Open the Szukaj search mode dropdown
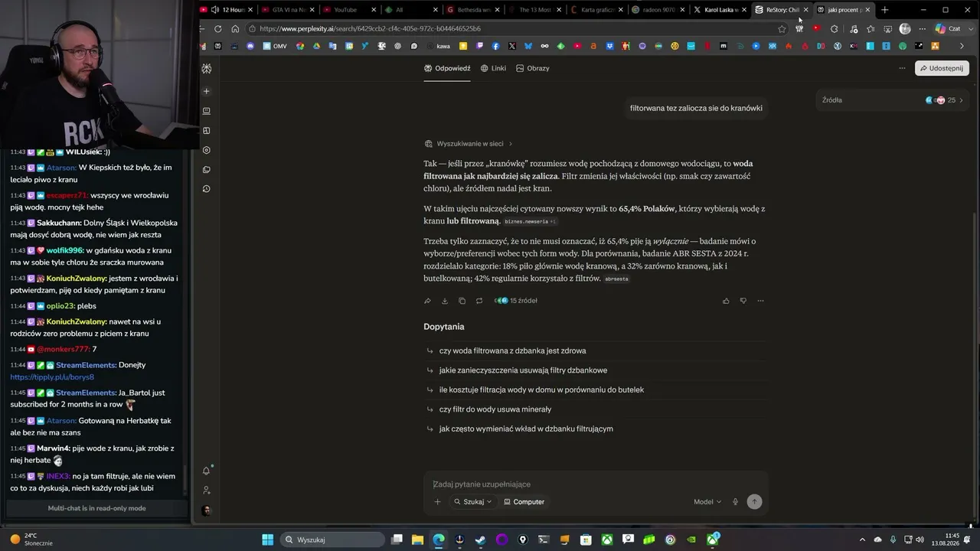This screenshot has height=551, width=980. coord(472,502)
